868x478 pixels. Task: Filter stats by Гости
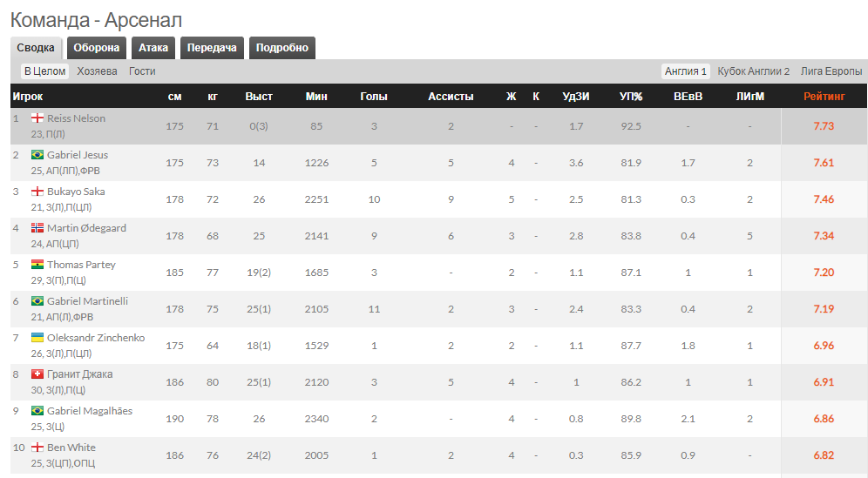click(142, 71)
